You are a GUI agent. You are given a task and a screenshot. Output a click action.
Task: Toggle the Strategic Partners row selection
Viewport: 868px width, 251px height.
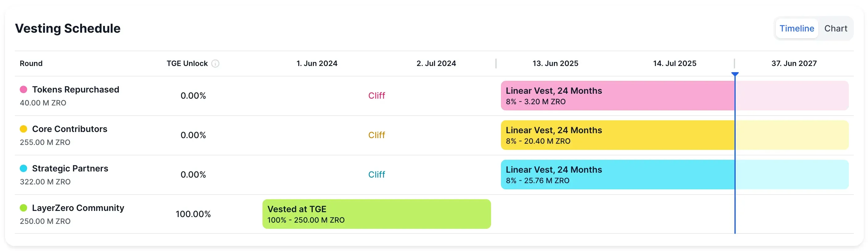[x=70, y=168]
